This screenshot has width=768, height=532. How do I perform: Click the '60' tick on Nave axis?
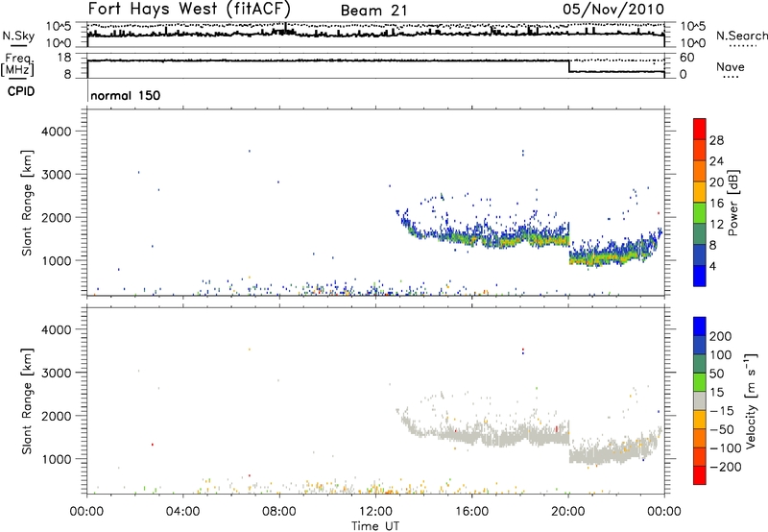(x=687, y=58)
